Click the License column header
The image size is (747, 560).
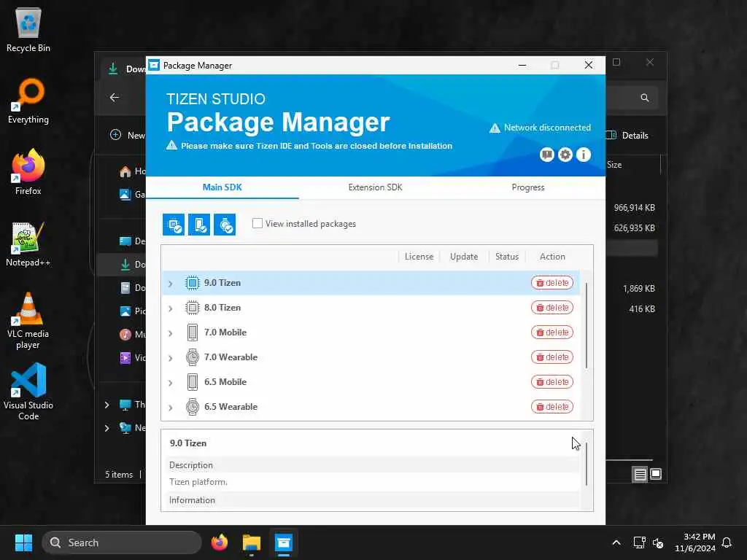(419, 257)
